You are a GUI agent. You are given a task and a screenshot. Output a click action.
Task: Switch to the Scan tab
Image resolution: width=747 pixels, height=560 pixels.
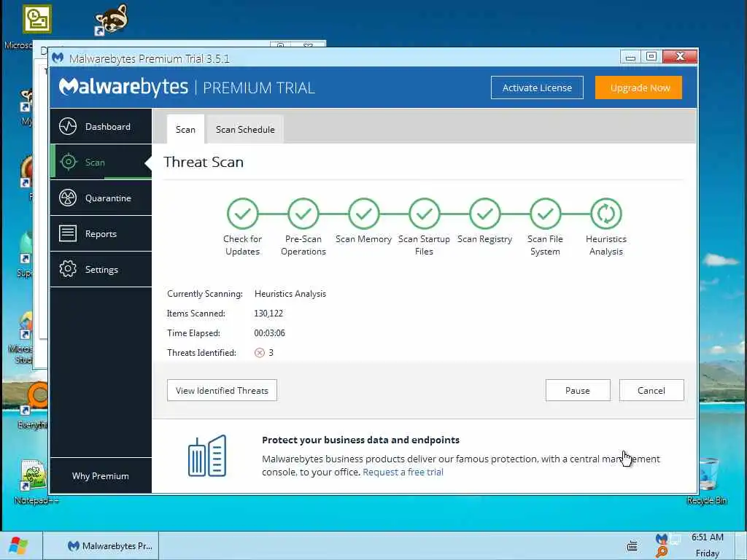(185, 129)
